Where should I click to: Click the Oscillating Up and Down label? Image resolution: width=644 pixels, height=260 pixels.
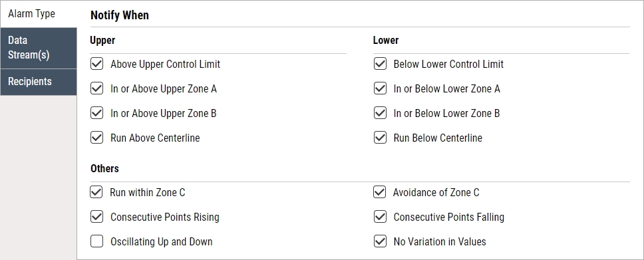162,242
